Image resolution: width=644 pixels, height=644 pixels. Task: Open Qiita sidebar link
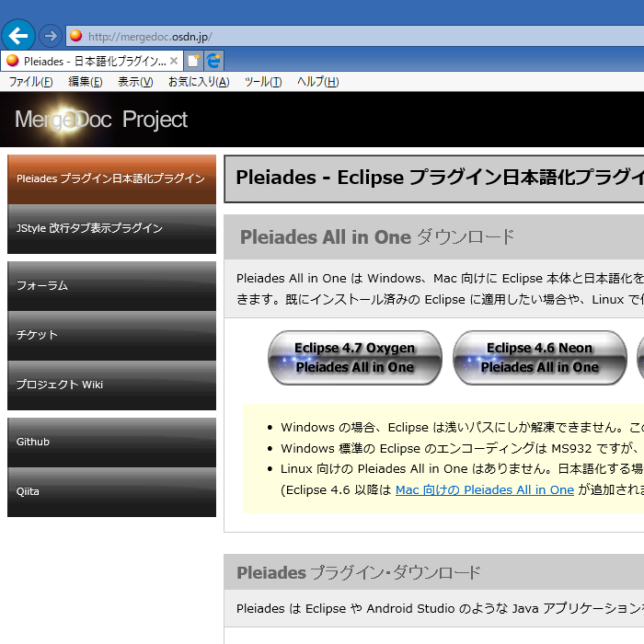111,492
